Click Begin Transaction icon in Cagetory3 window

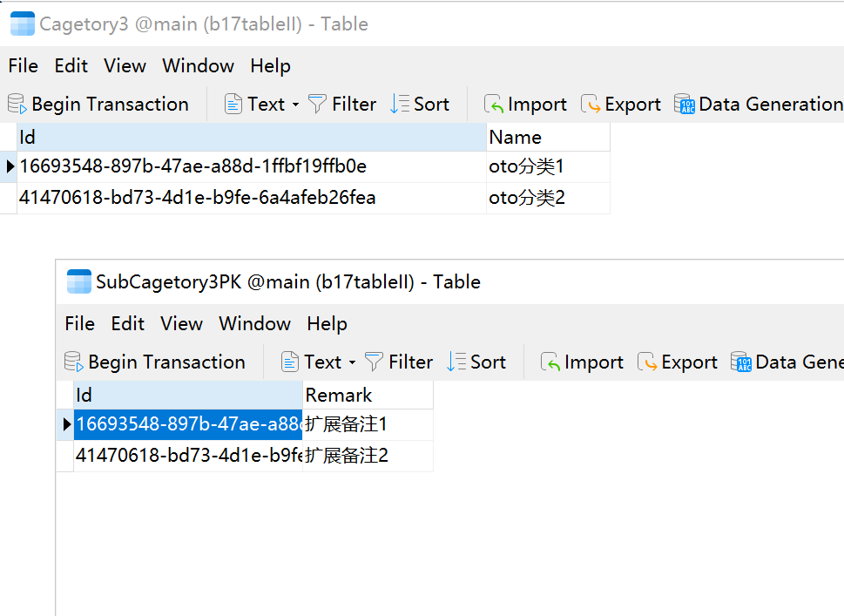pyautogui.click(x=17, y=104)
